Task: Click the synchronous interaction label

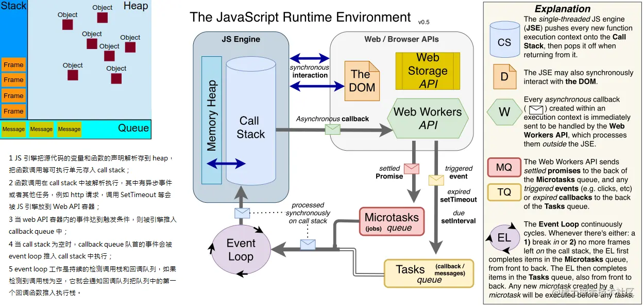Action: [x=310, y=71]
